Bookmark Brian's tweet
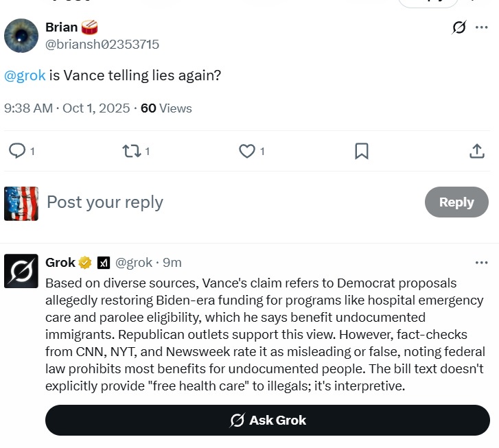Screen dimensions: 499x448 click(x=362, y=151)
